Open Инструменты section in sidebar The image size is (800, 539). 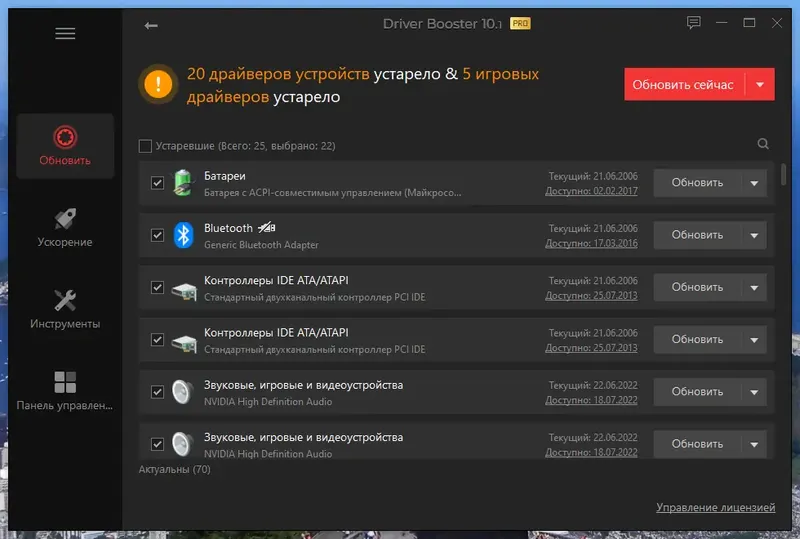tap(65, 309)
